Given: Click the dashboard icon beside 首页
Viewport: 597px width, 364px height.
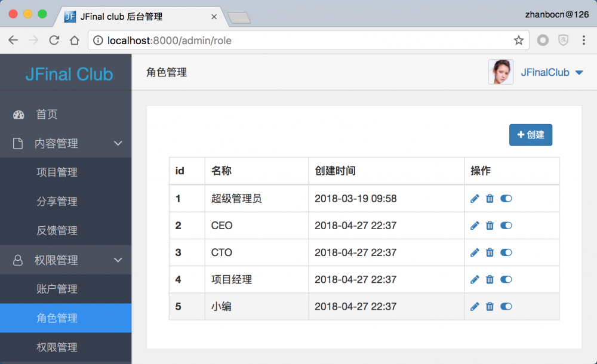Looking at the screenshot, I should pos(19,115).
